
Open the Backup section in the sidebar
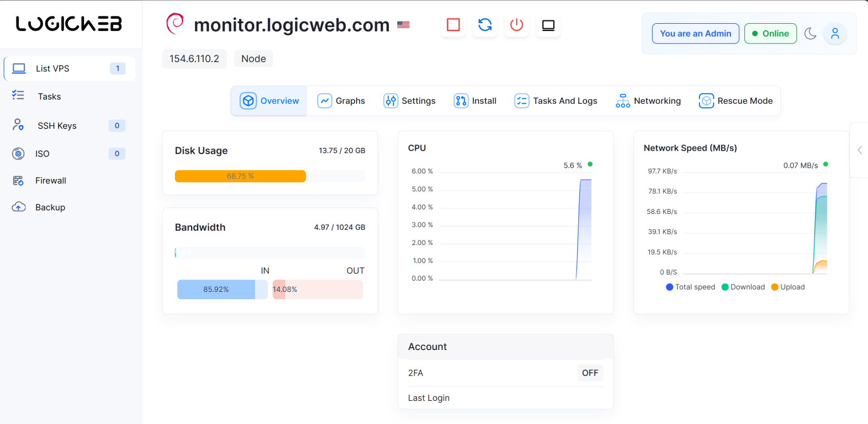tap(51, 207)
